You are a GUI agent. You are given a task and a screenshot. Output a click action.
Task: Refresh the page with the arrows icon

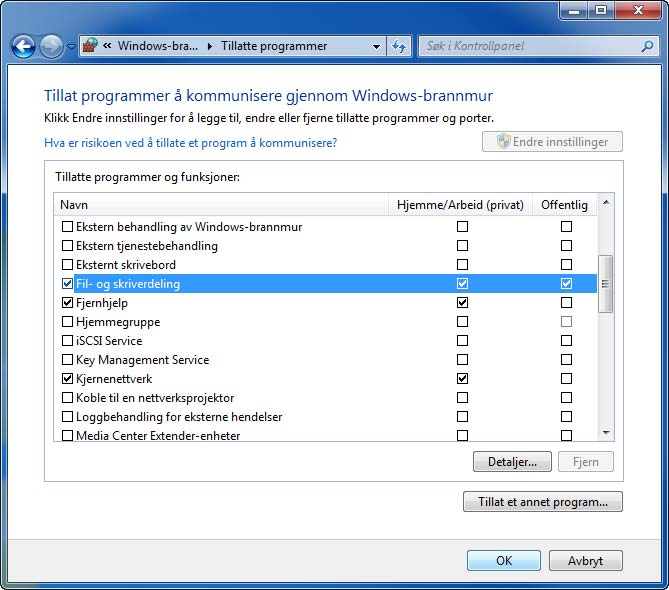click(398, 46)
